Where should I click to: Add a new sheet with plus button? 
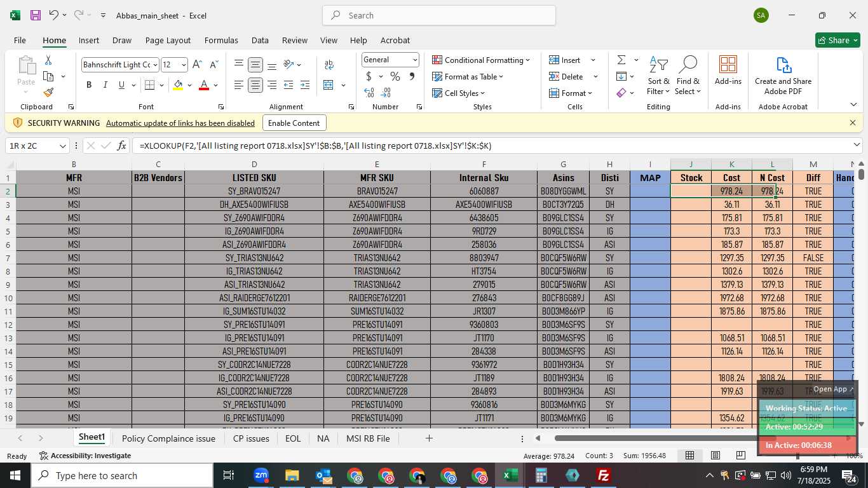pos(429,438)
